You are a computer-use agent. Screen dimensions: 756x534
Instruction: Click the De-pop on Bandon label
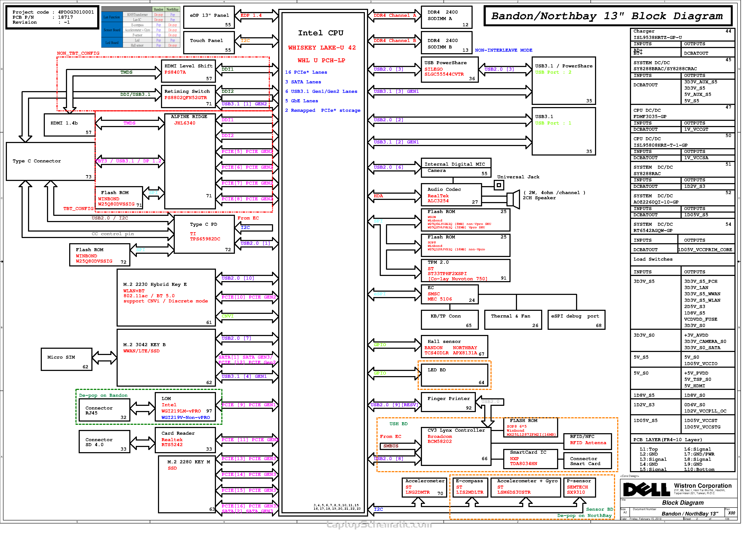tap(103, 396)
